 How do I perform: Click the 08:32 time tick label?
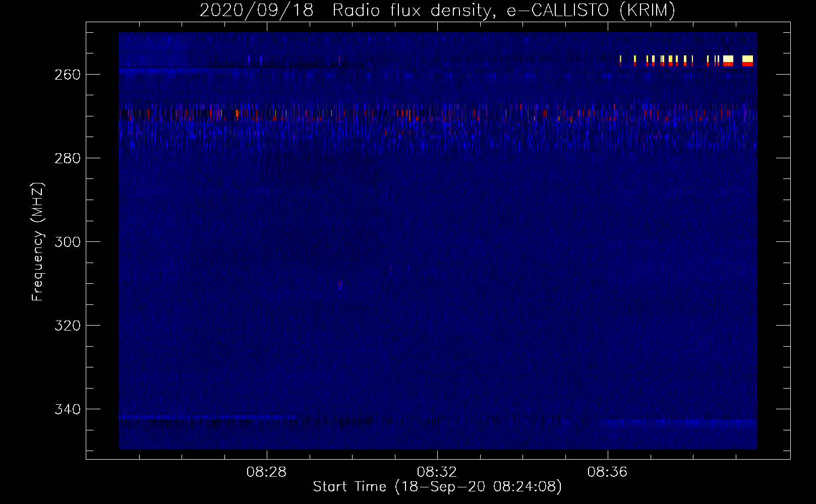[x=437, y=472]
